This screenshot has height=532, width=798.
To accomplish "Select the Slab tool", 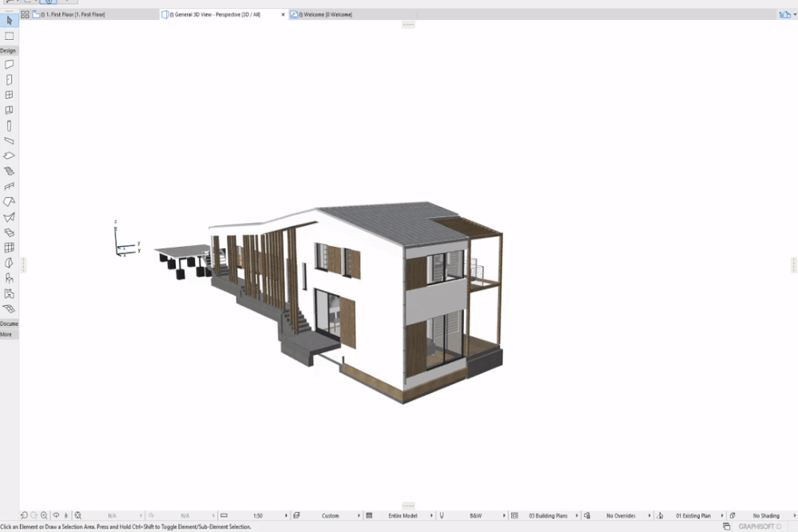I will pyautogui.click(x=9, y=156).
